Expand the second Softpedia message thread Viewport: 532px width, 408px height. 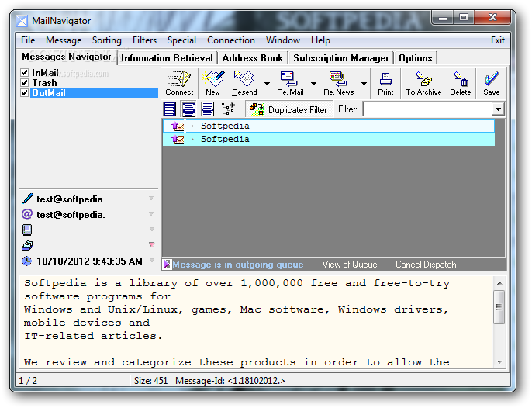pos(192,139)
